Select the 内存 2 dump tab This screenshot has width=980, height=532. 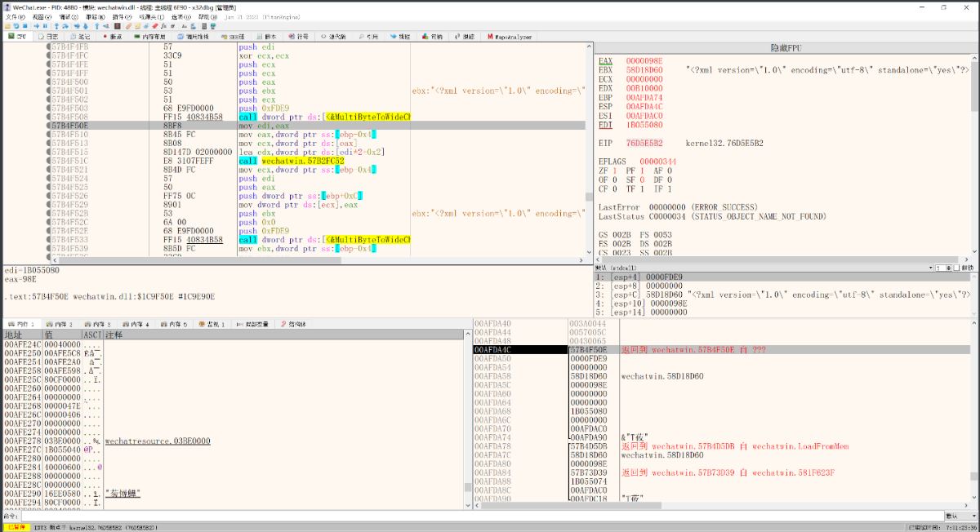(x=58, y=324)
